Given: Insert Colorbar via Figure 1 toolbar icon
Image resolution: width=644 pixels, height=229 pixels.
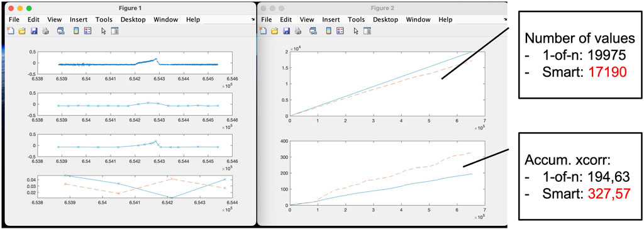Looking at the screenshot, I should [x=76, y=31].
